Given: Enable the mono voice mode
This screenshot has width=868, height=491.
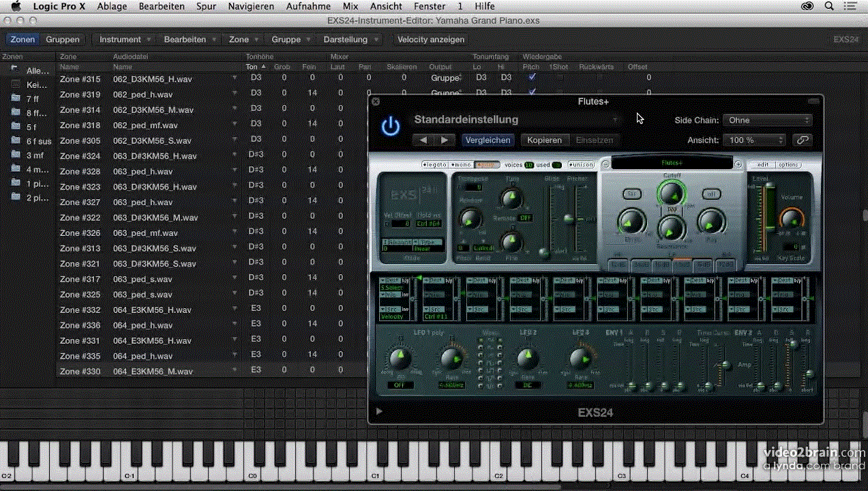Looking at the screenshot, I should click(x=460, y=164).
